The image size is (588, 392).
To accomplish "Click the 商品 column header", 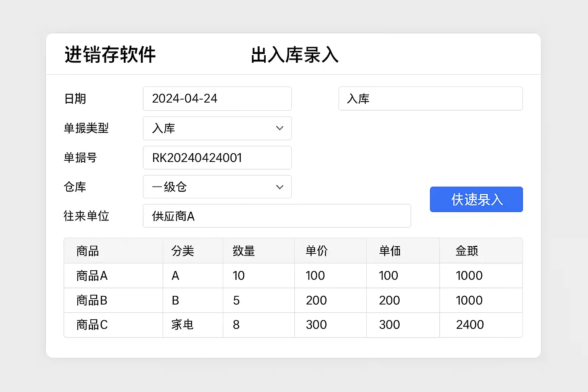I will point(88,251).
